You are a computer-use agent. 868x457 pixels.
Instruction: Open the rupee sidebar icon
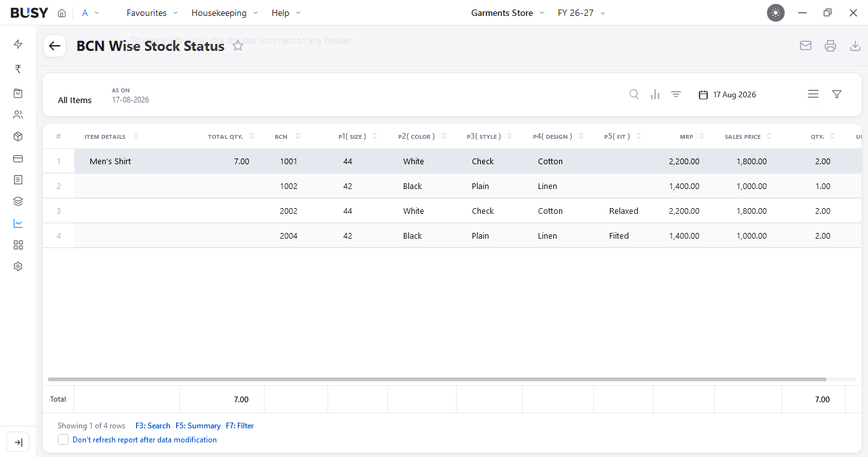tap(18, 69)
